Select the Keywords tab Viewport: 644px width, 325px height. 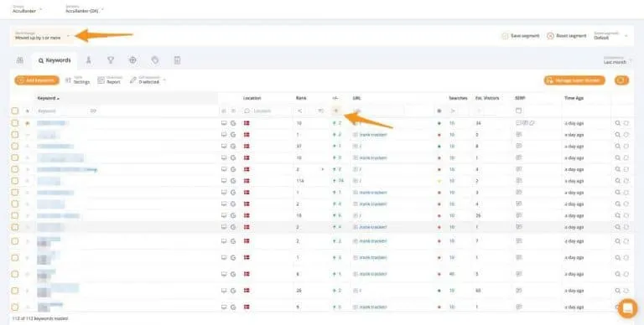tap(55, 60)
